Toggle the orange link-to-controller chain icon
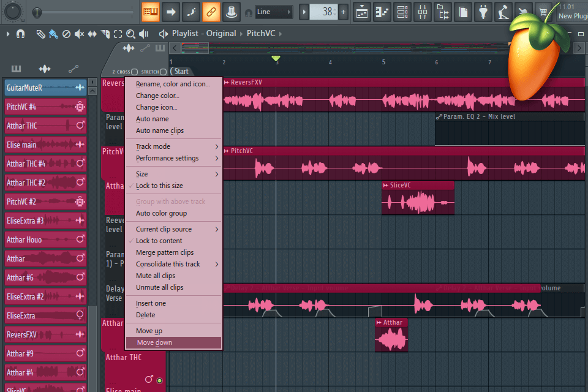This screenshot has height=392, width=588. pos(211,12)
